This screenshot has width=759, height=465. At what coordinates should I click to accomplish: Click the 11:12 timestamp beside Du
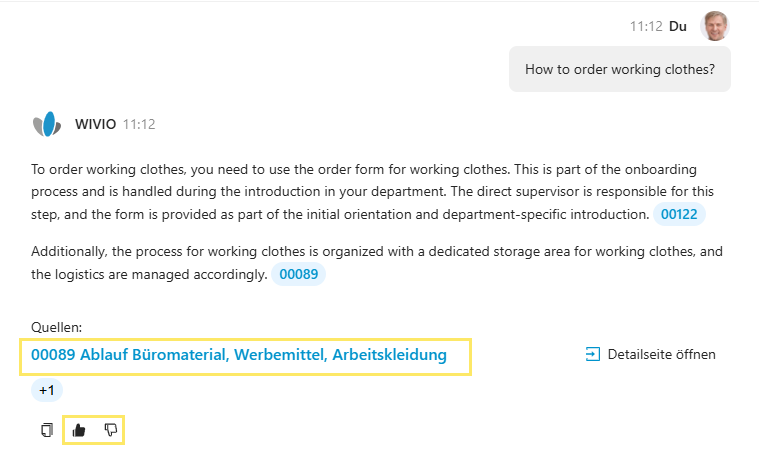(x=646, y=26)
